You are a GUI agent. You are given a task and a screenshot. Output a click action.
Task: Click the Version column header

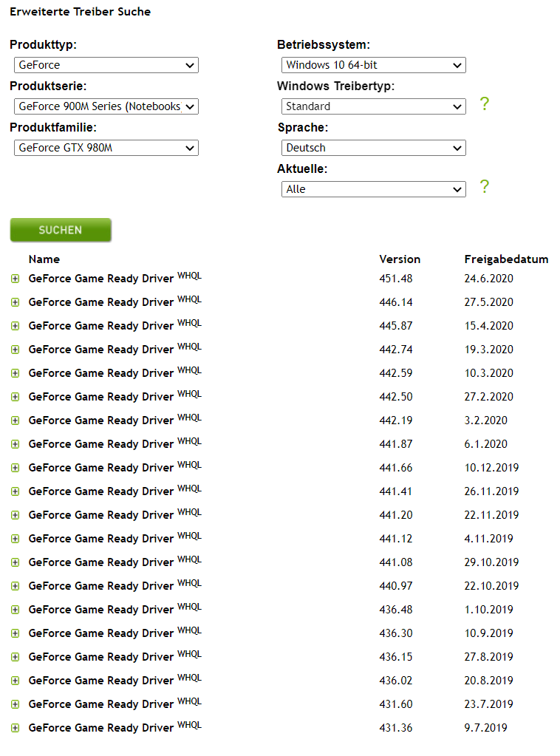400,259
